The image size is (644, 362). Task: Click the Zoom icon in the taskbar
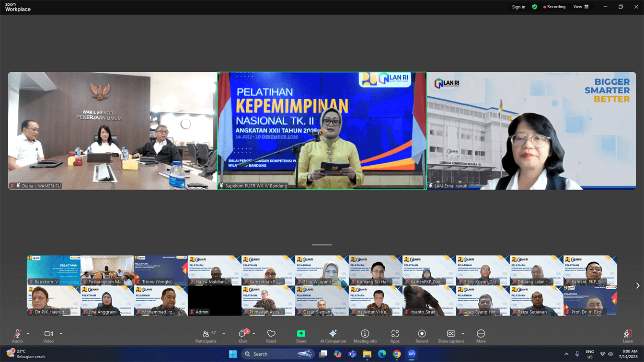412,354
